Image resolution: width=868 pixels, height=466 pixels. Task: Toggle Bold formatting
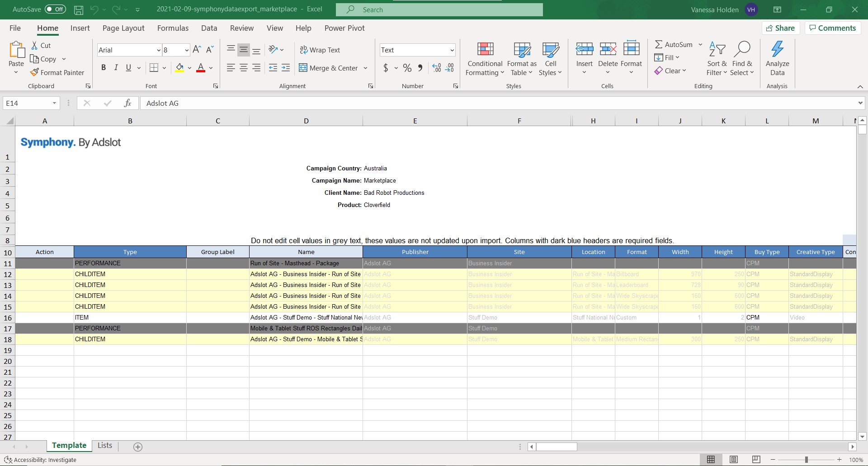click(104, 68)
